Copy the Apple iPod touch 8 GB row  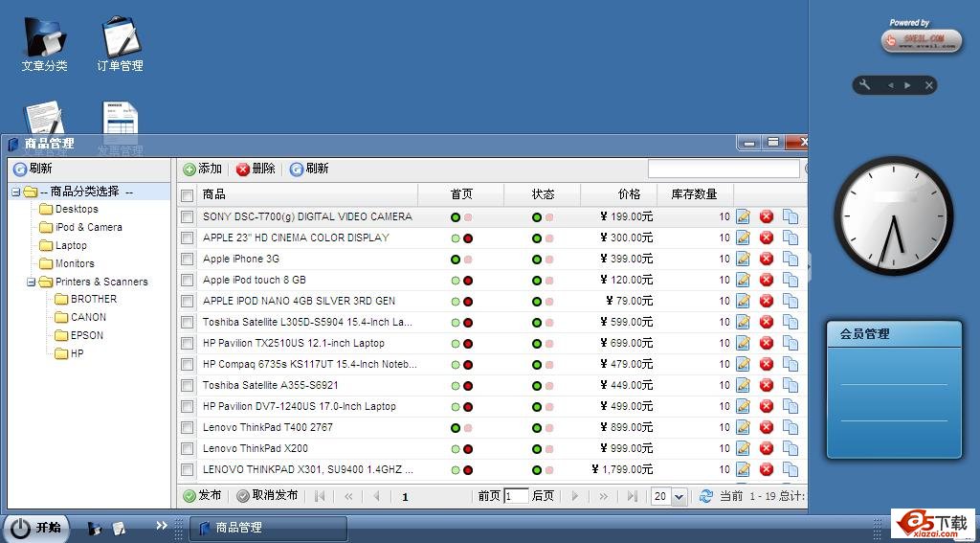(x=791, y=281)
